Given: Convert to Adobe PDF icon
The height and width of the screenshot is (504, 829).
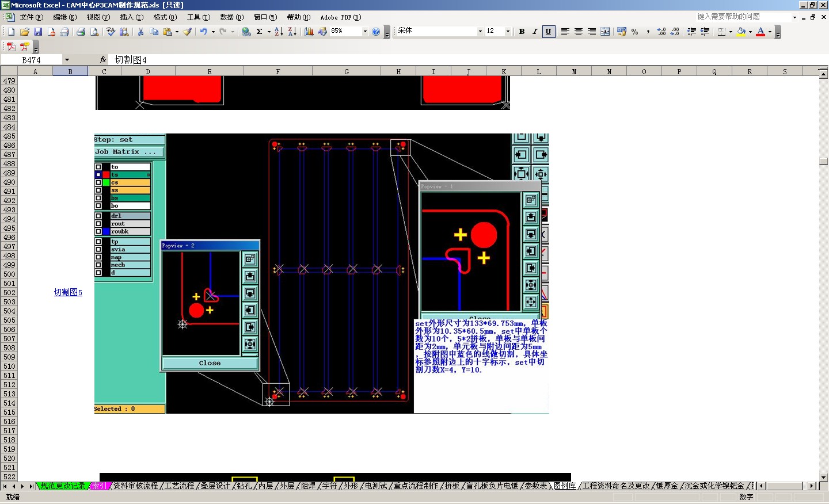Looking at the screenshot, I should coord(11,47).
